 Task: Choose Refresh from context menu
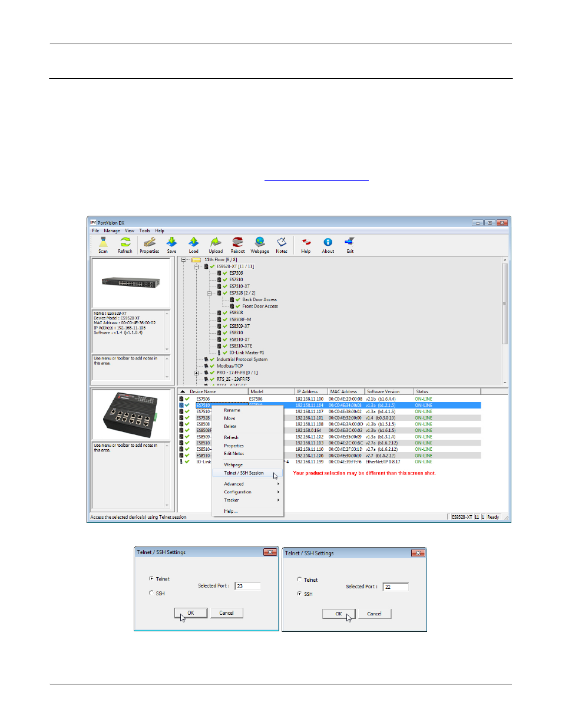coord(247,437)
